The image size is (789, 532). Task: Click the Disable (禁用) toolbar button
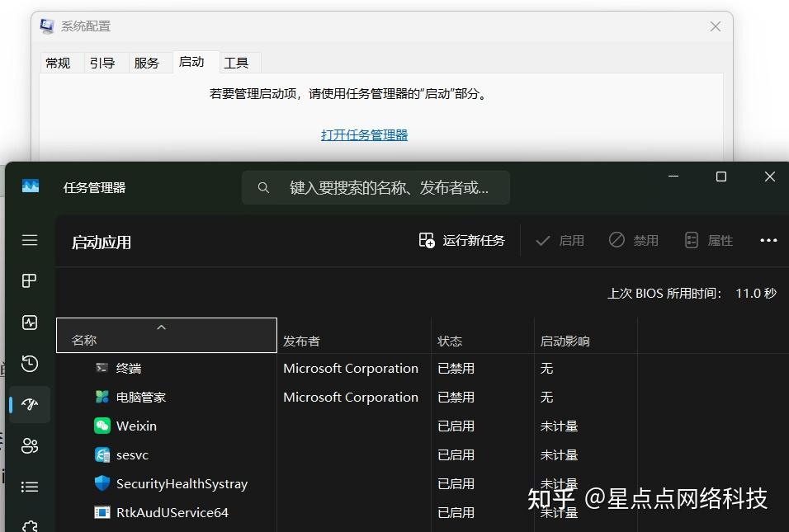(634, 240)
